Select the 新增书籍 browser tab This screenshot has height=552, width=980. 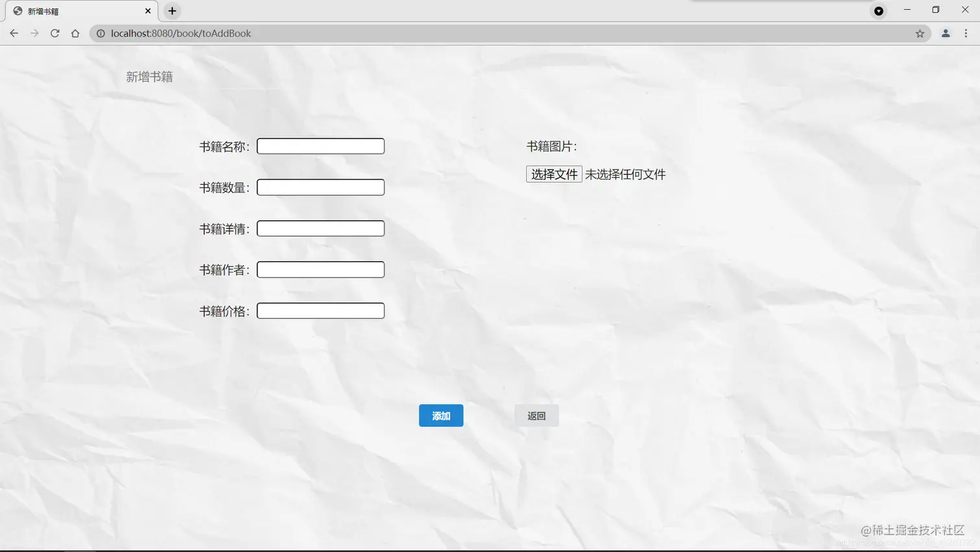click(x=80, y=11)
